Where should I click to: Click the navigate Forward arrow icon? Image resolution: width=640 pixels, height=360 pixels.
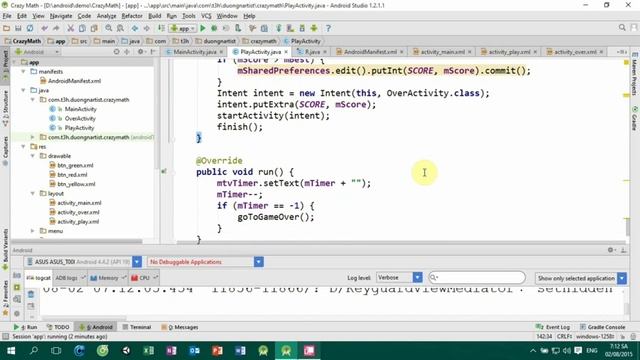[147, 28]
